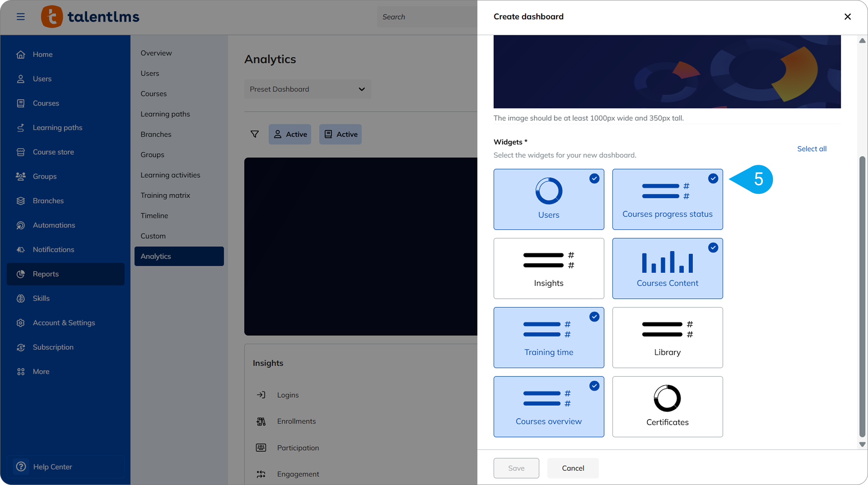Open the Reports pie chart icon

coord(21,274)
